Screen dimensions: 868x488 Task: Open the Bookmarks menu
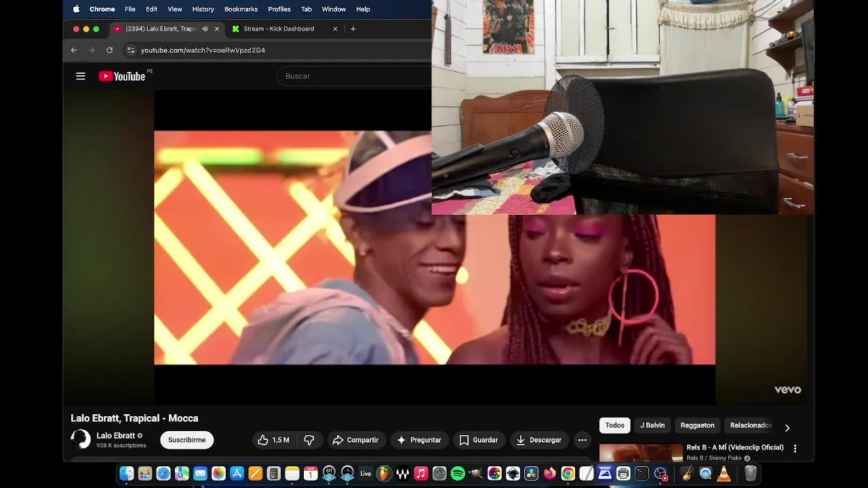click(x=241, y=9)
